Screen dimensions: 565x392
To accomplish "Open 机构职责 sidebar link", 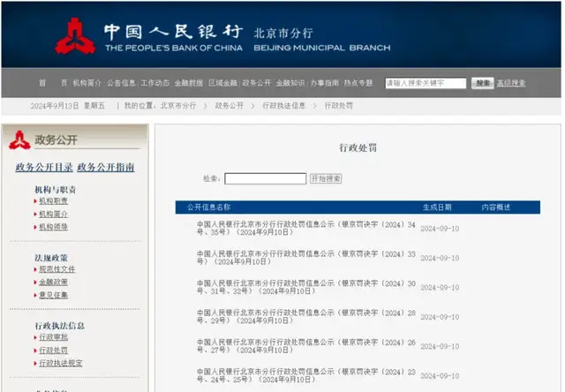I will (x=53, y=201).
